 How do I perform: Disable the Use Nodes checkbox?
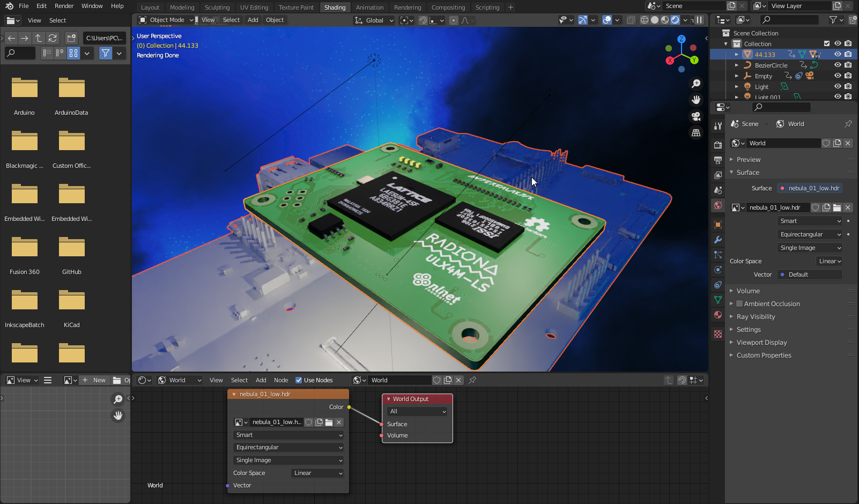pyautogui.click(x=299, y=380)
